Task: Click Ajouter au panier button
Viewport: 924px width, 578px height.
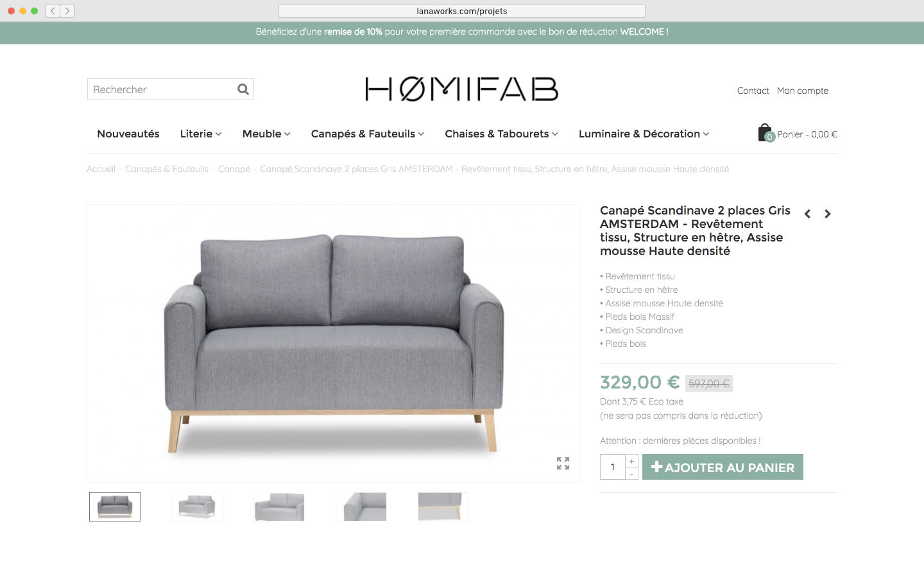Action: pyautogui.click(x=723, y=467)
